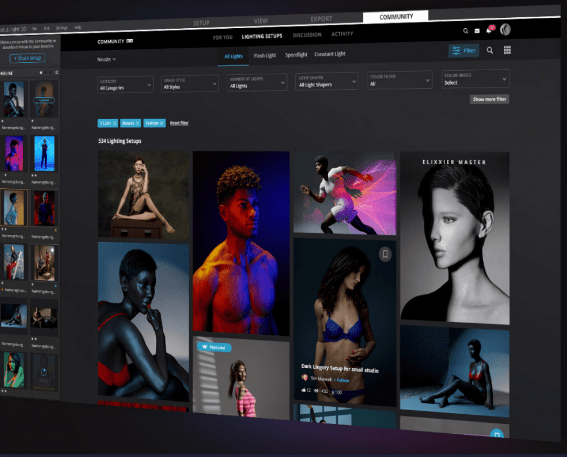This screenshot has height=457, width=567.
Task: Expand the Category dropdown
Action: coord(125,85)
